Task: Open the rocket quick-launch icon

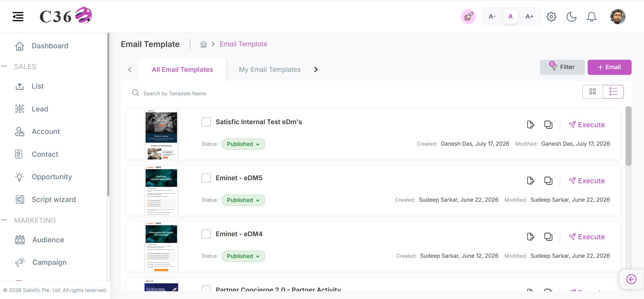Action: point(468,16)
